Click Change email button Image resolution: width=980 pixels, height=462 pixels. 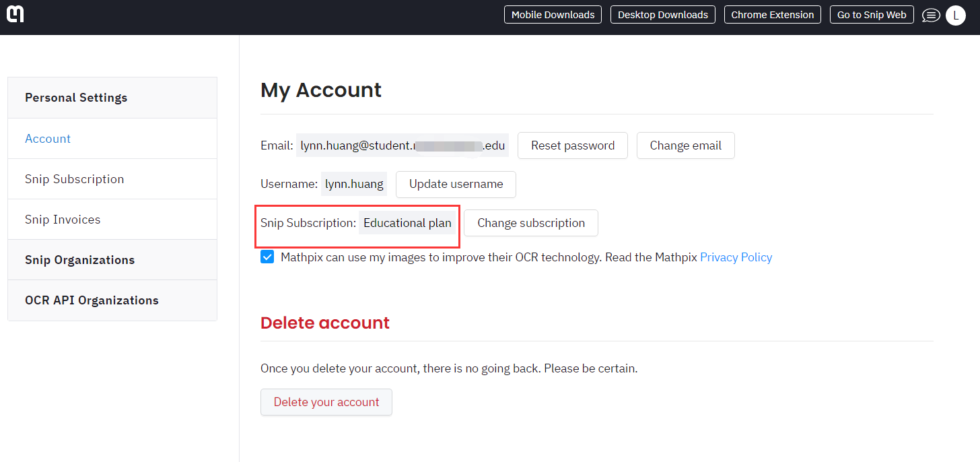(x=686, y=145)
